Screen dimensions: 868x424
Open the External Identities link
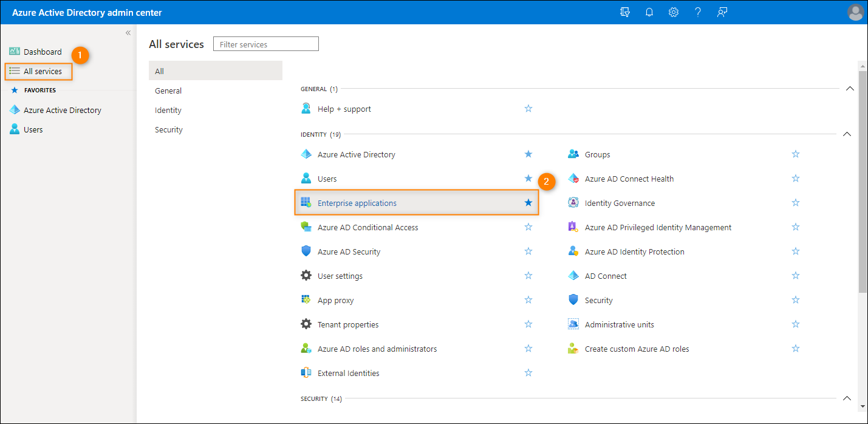(348, 373)
